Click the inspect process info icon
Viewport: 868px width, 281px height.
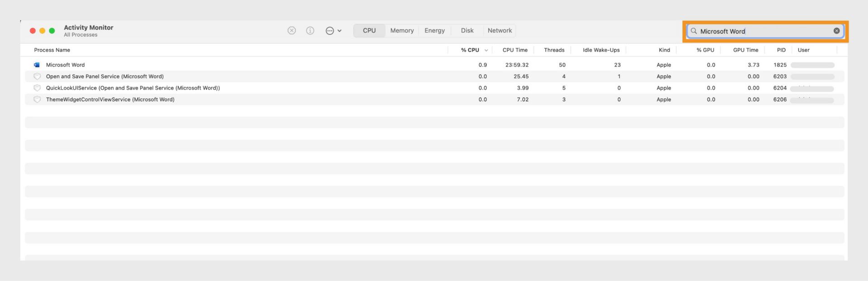click(x=310, y=30)
